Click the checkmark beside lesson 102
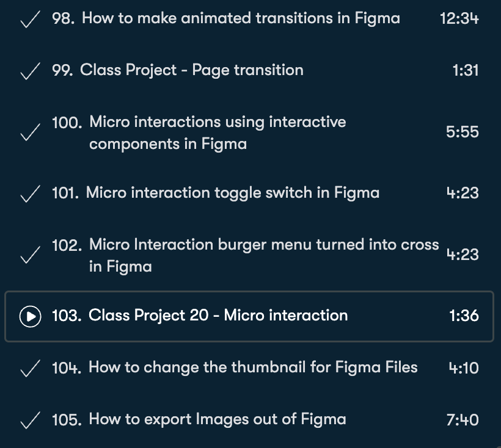Image resolution: width=501 pixels, height=448 pixels. (29, 256)
